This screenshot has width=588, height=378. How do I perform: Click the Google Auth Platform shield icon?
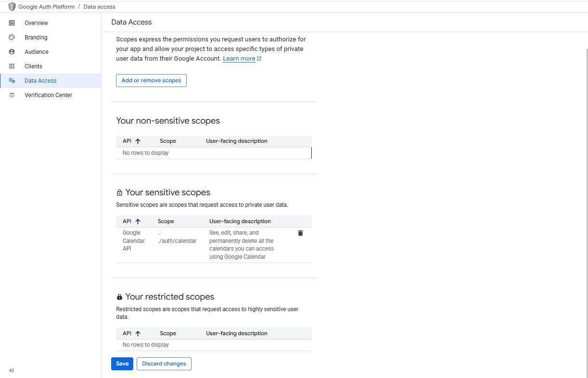coord(12,7)
